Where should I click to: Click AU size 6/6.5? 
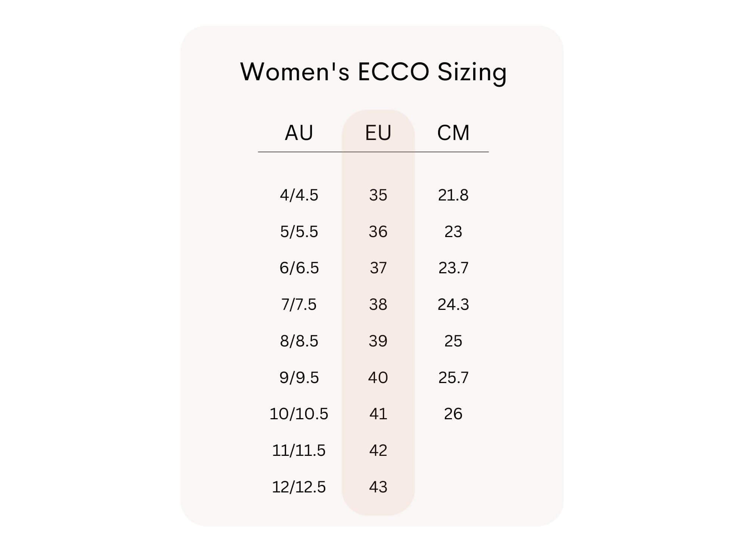click(299, 268)
